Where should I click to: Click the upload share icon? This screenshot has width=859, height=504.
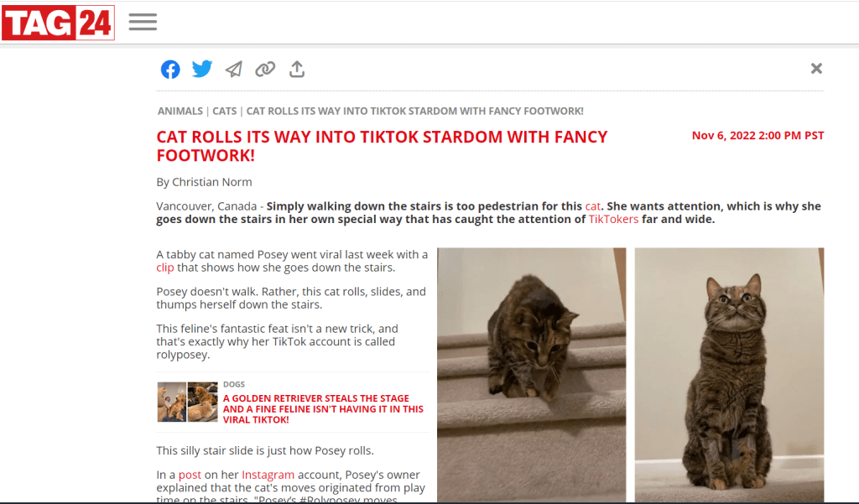click(x=297, y=69)
